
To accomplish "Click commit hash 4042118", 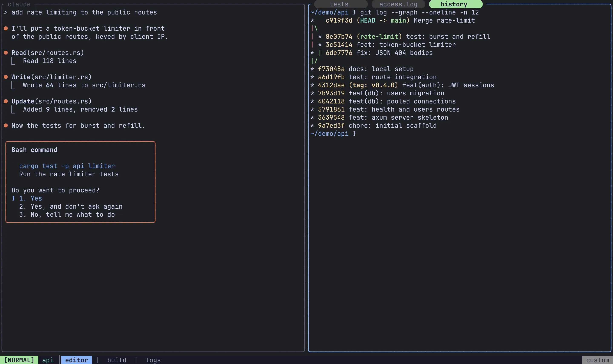I will click(331, 101).
